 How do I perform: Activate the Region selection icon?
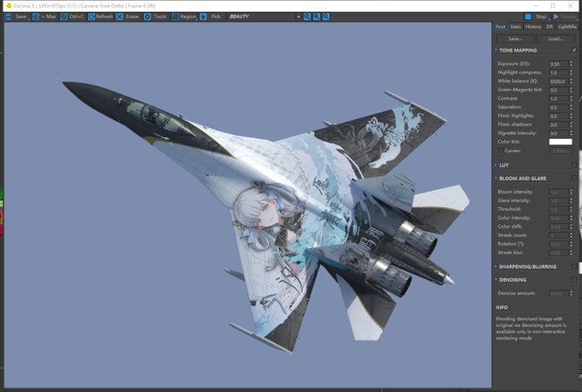175,17
